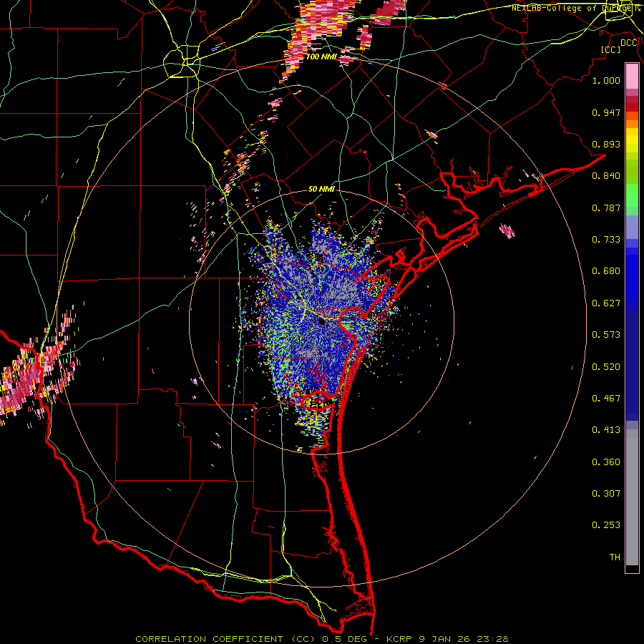Select the 0.520 legend value
Viewport: 644px width, 644px height.
(606, 367)
